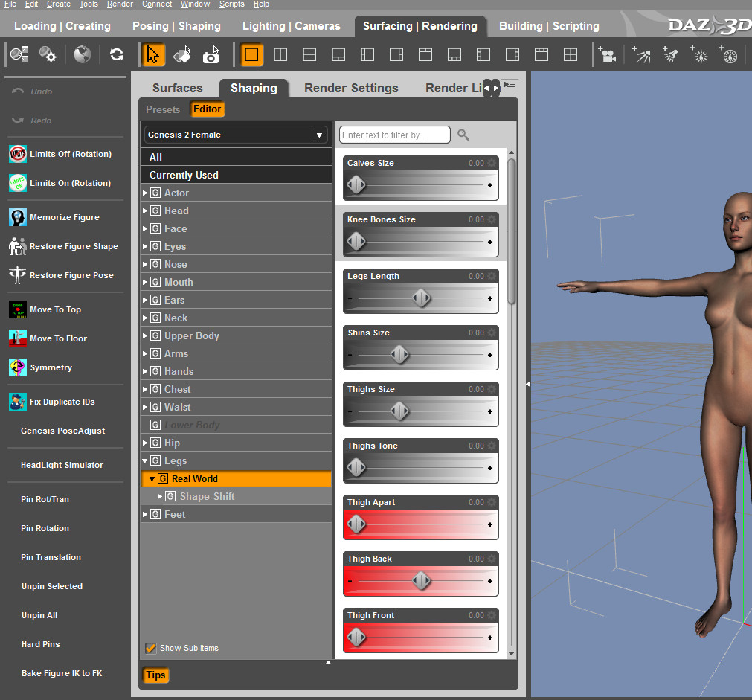Switch to the Presets mode
This screenshot has width=752, height=700.
click(x=163, y=109)
